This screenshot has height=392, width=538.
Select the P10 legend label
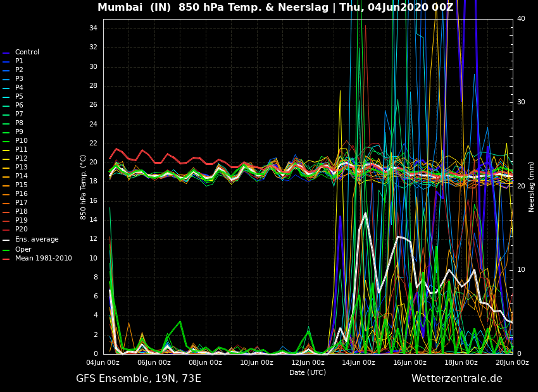(x=21, y=141)
